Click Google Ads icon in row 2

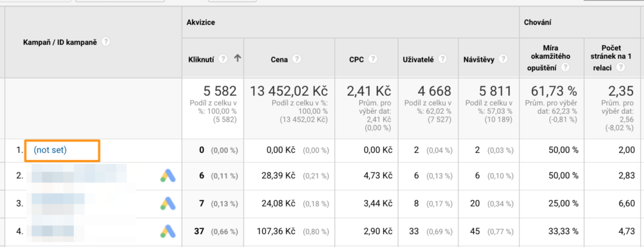click(x=168, y=176)
